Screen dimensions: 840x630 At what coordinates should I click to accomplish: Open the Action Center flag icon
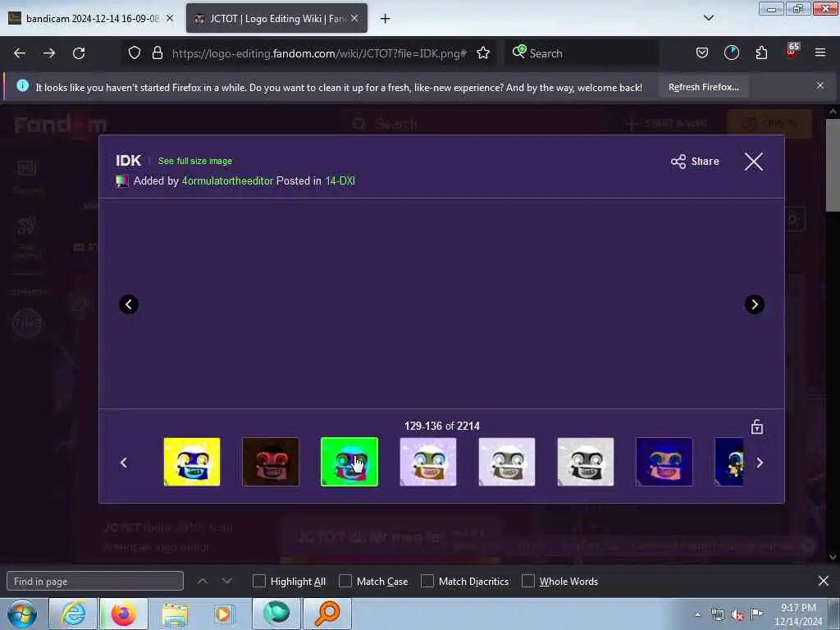[756, 614]
